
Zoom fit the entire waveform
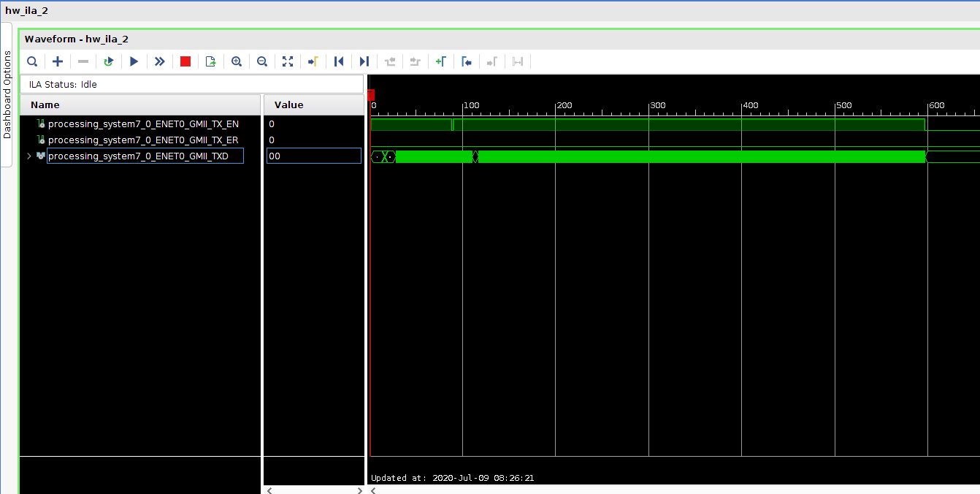(288, 61)
